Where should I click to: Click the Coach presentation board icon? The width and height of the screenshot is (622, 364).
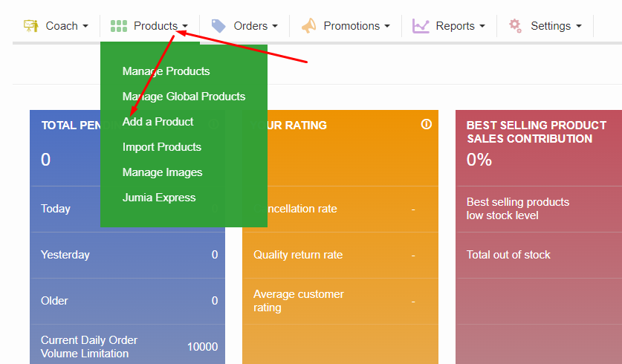click(x=30, y=26)
